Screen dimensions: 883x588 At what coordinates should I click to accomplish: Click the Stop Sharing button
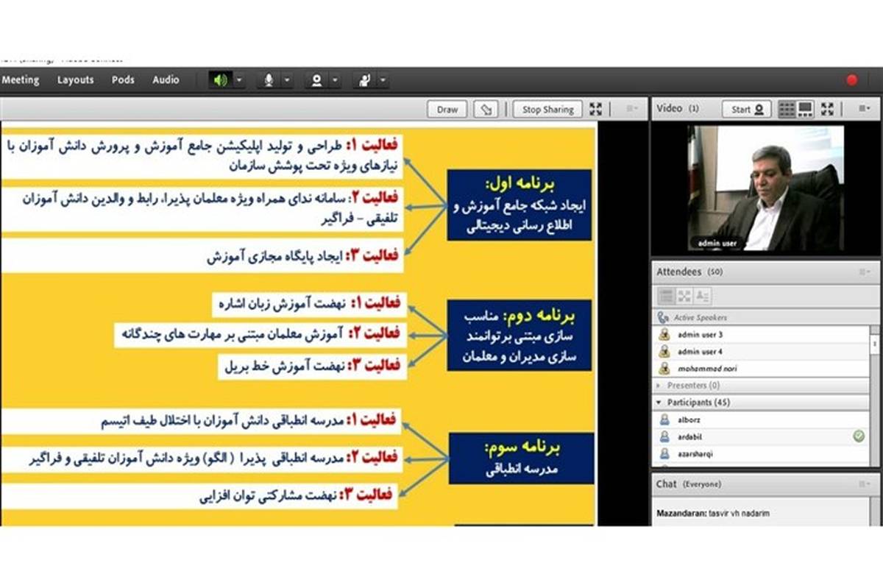[x=547, y=110]
